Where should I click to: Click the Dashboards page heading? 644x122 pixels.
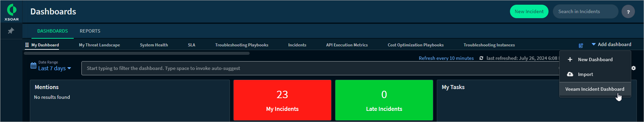tap(53, 11)
